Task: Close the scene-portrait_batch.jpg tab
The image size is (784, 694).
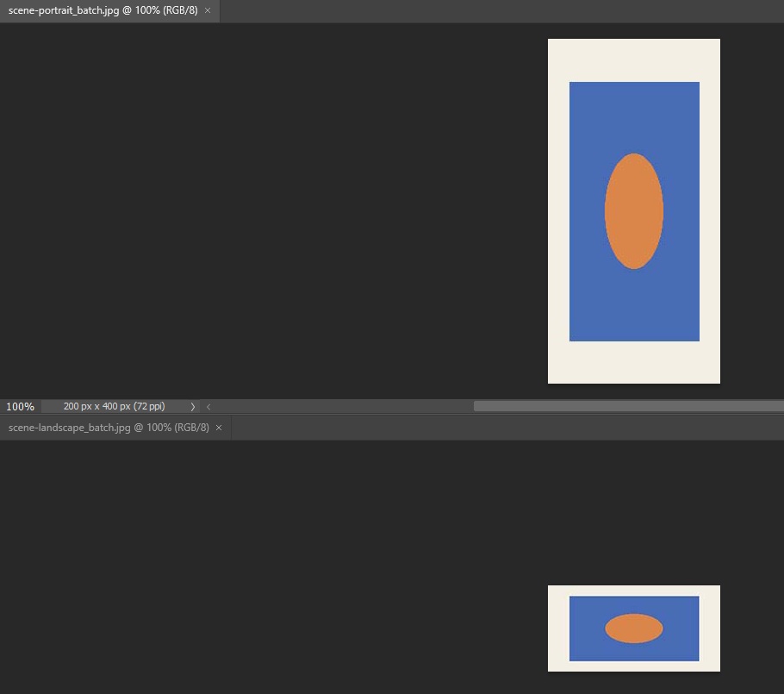Action: pyautogui.click(x=208, y=10)
